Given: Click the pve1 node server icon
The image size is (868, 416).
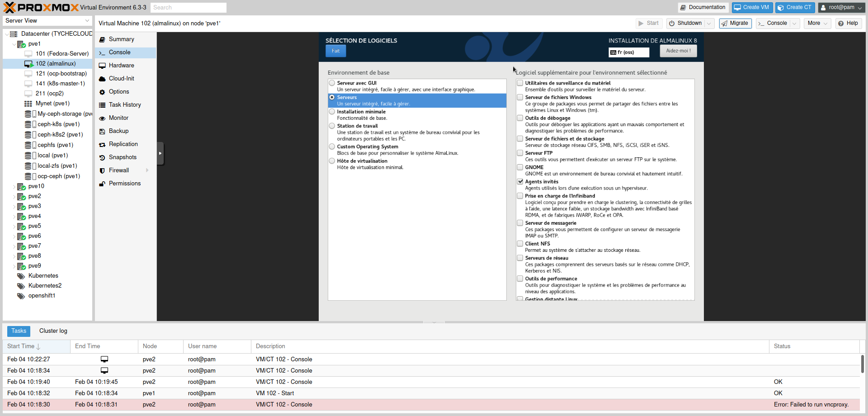Looking at the screenshot, I should click(x=21, y=44).
